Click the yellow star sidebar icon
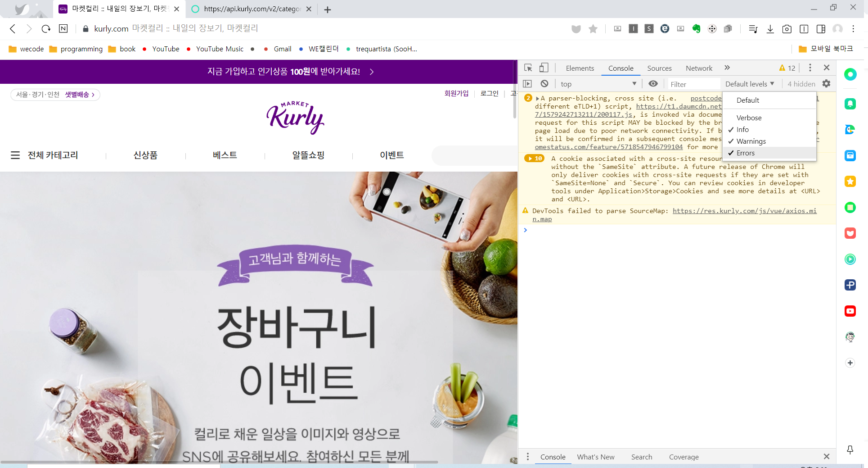Screen dimensions: 868x468 [x=850, y=182]
